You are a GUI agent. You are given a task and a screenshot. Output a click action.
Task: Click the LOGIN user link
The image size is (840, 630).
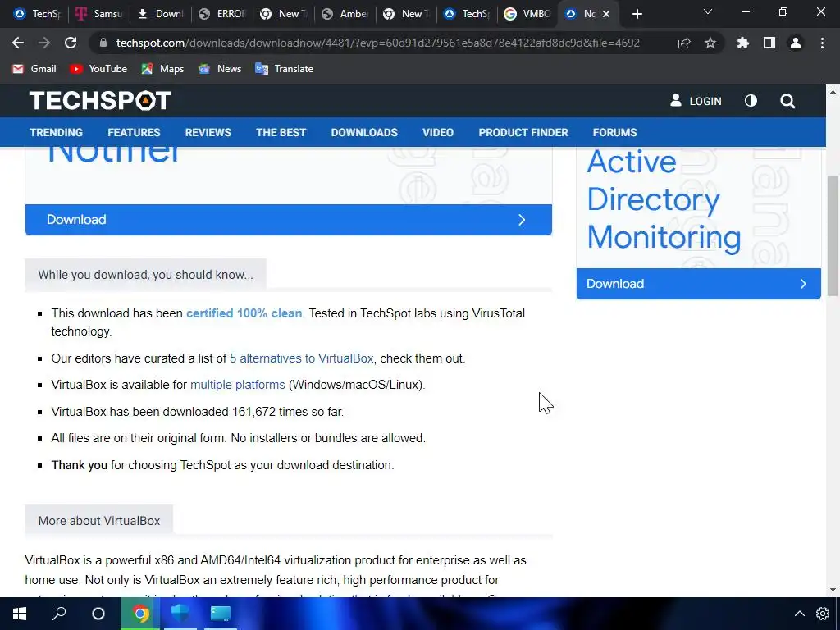[696, 101]
